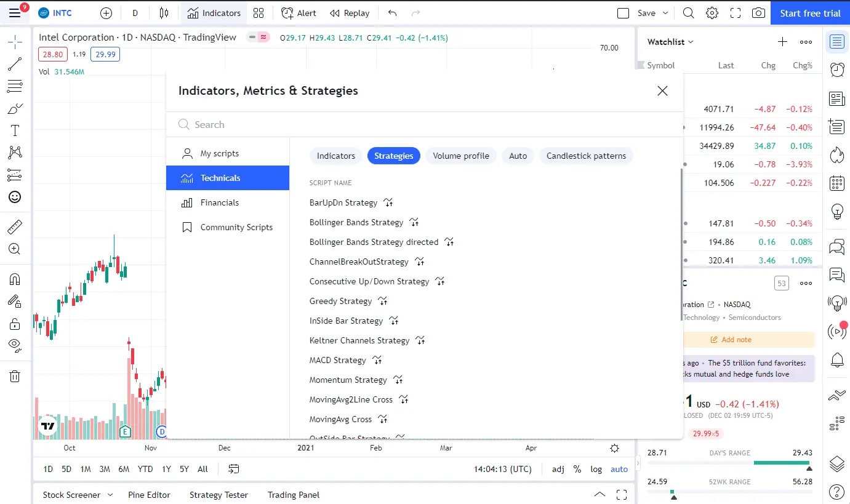Click the Start free trial button

[x=809, y=12]
